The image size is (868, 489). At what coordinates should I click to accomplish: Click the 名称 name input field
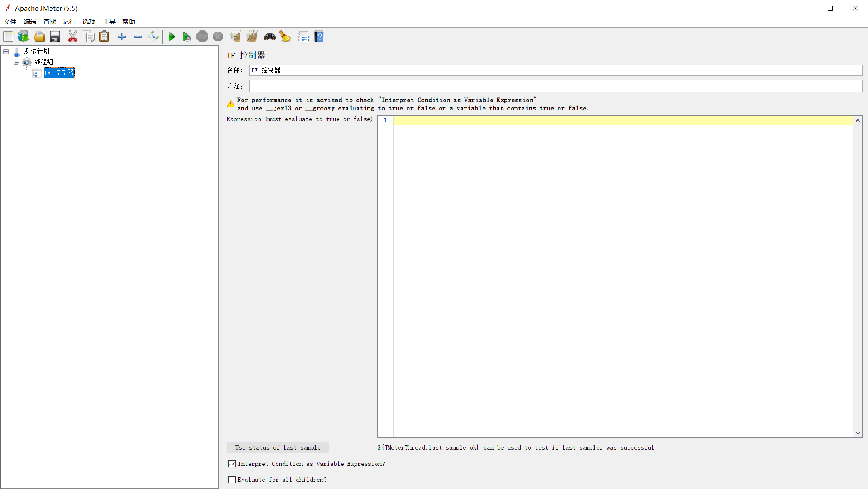click(x=556, y=70)
